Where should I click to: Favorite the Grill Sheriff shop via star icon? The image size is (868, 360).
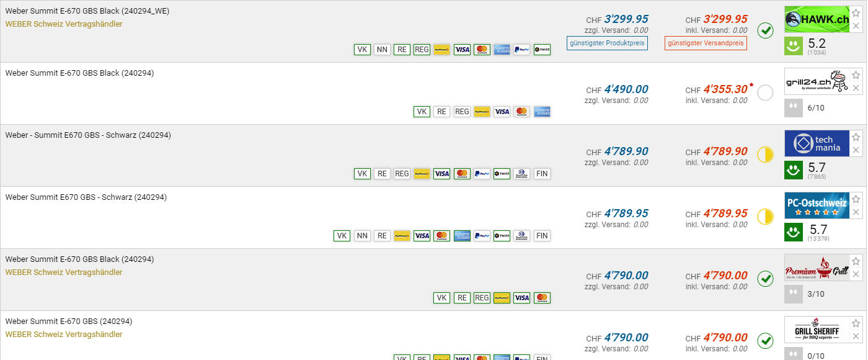(x=856, y=323)
